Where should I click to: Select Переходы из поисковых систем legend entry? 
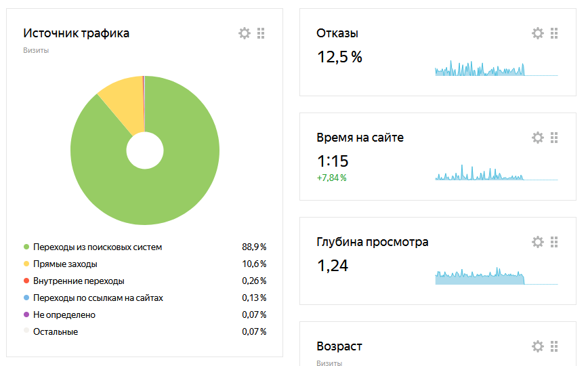98,247
